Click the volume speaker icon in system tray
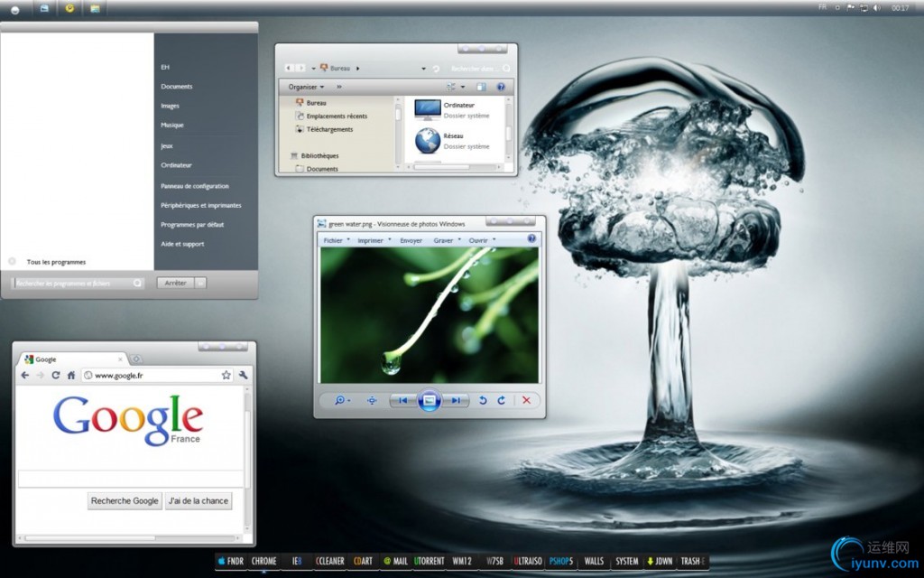924x578 pixels. click(877, 7)
